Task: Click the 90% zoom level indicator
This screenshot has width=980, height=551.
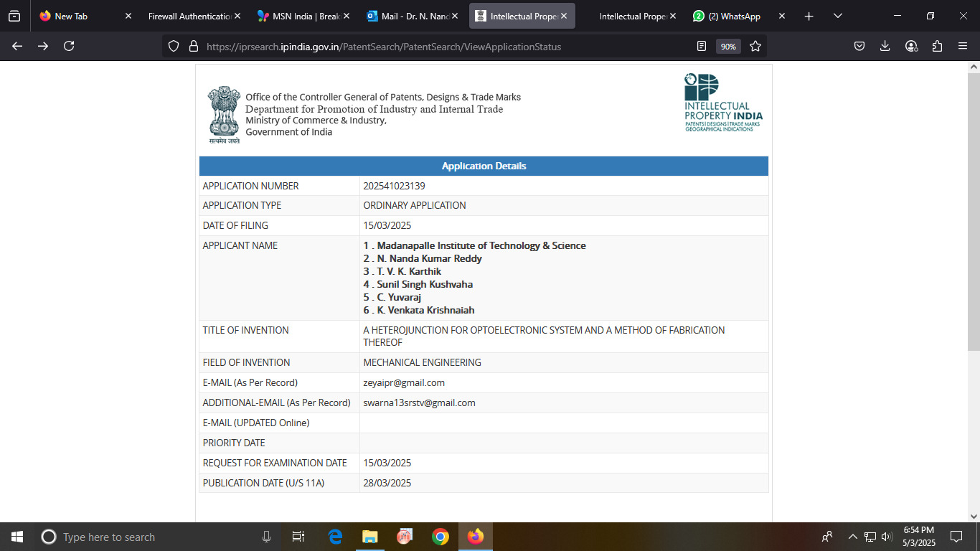Action: 728,46
